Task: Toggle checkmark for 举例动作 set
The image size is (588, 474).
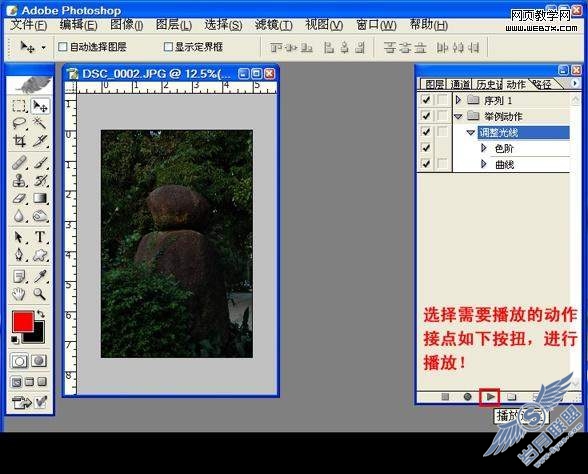Action: tap(426, 116)
